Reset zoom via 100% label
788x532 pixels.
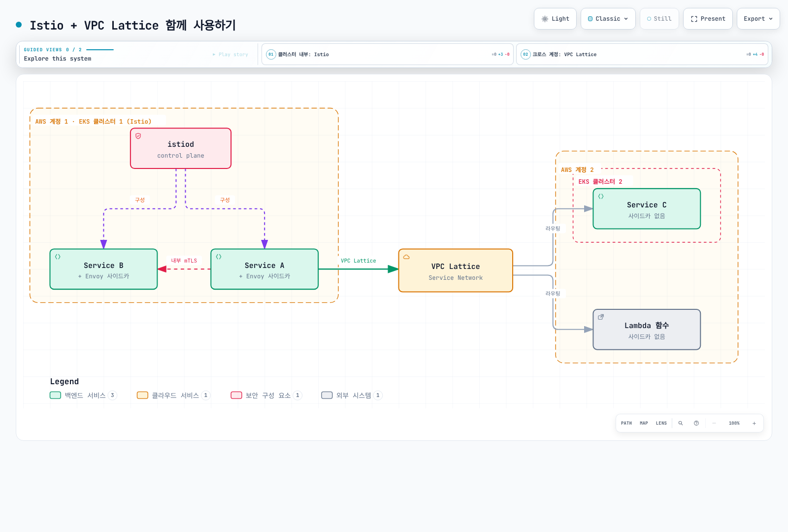tap(734, 423)
